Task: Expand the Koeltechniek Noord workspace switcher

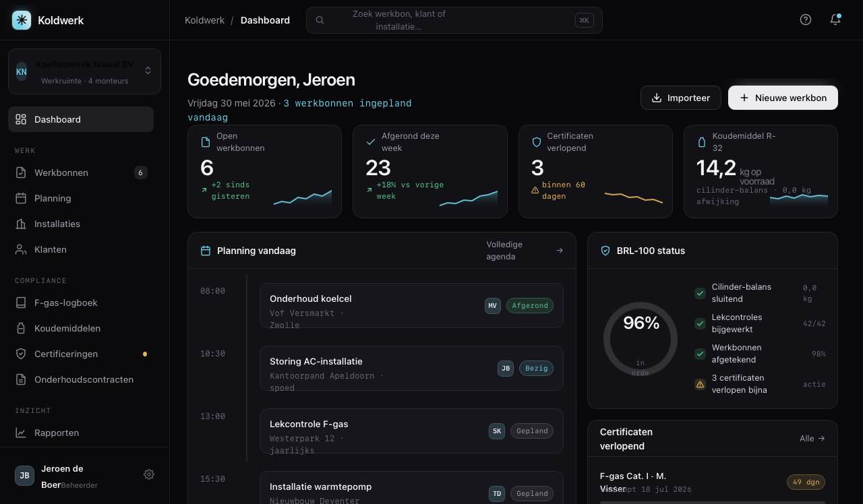Action: point(84,71)
